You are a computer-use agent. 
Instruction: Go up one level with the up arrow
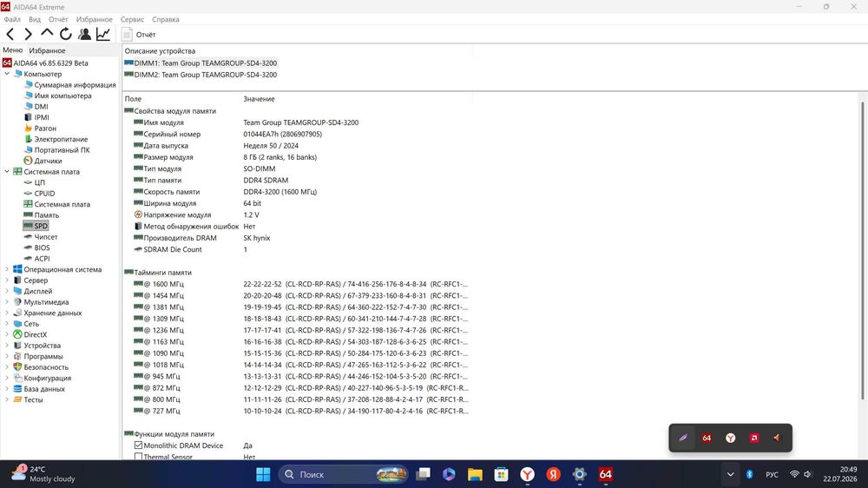47,33
